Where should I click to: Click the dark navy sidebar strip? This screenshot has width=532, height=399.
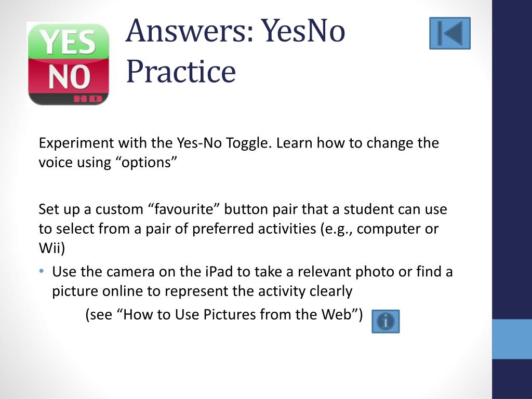pyautogui.click(x=512, y=156)
